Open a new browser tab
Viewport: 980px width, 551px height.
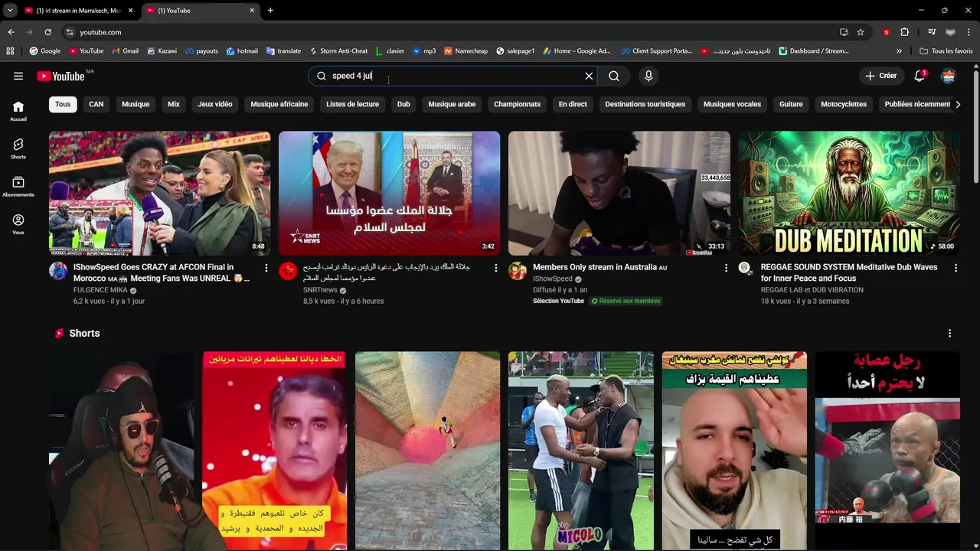click(270, 10)
